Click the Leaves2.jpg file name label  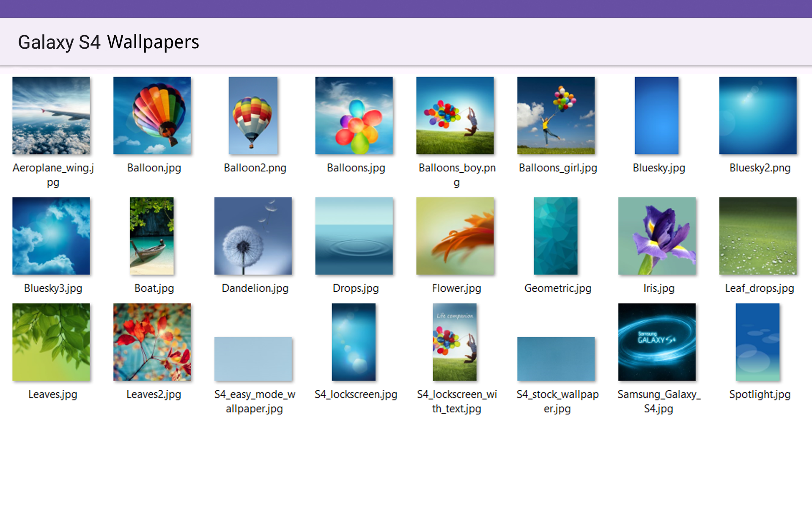coord(154,395)
